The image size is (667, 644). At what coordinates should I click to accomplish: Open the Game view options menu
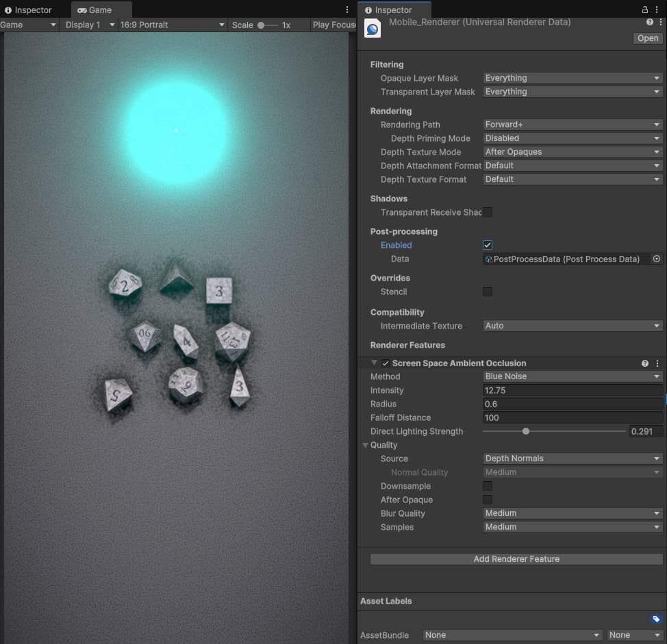point(347,10)
